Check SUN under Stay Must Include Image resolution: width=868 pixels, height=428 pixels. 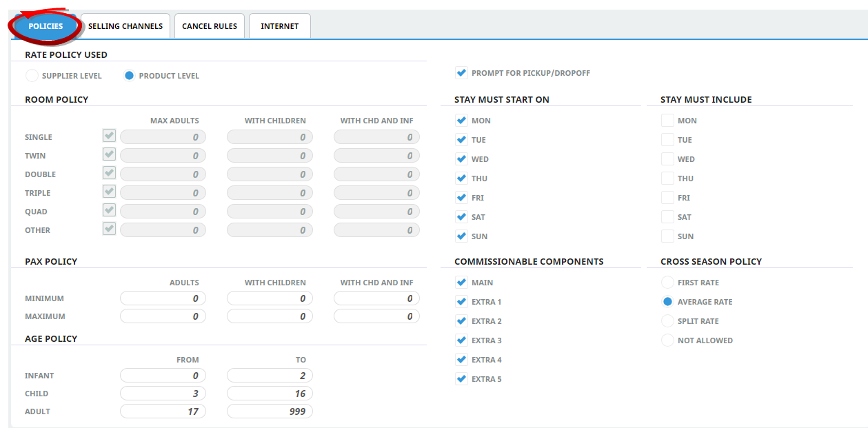point(667,236)
